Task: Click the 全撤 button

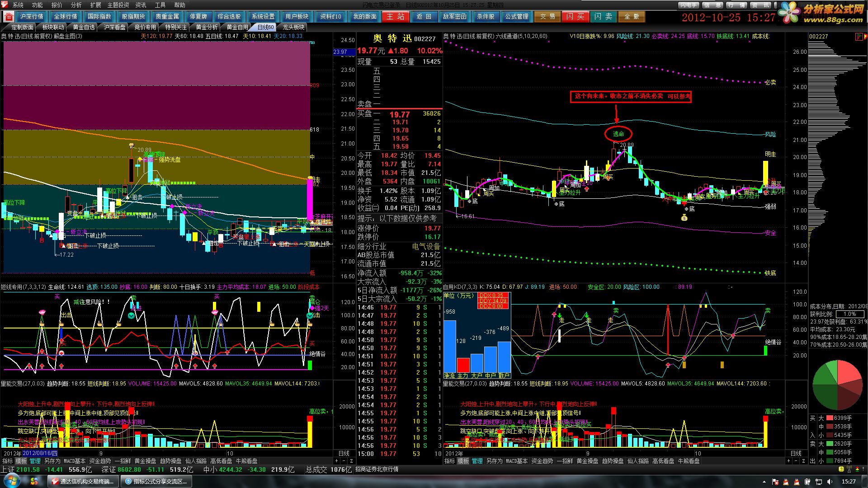Action: pyautogui.click(x=632, y=17)
